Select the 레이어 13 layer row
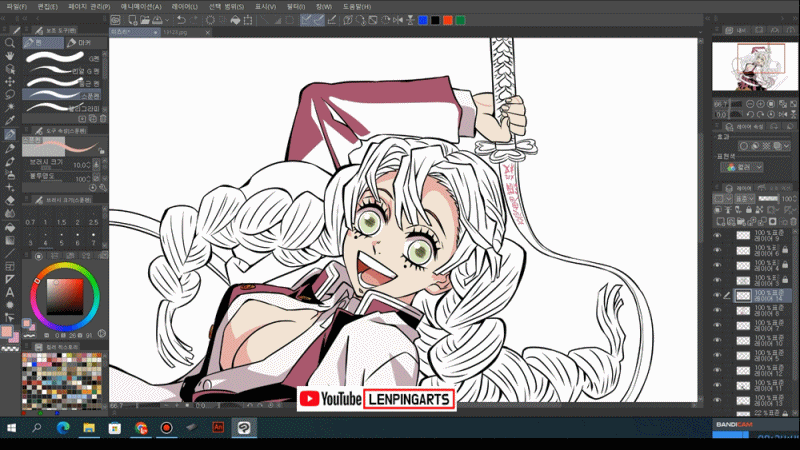800x450 pixels. coord(764,401)
